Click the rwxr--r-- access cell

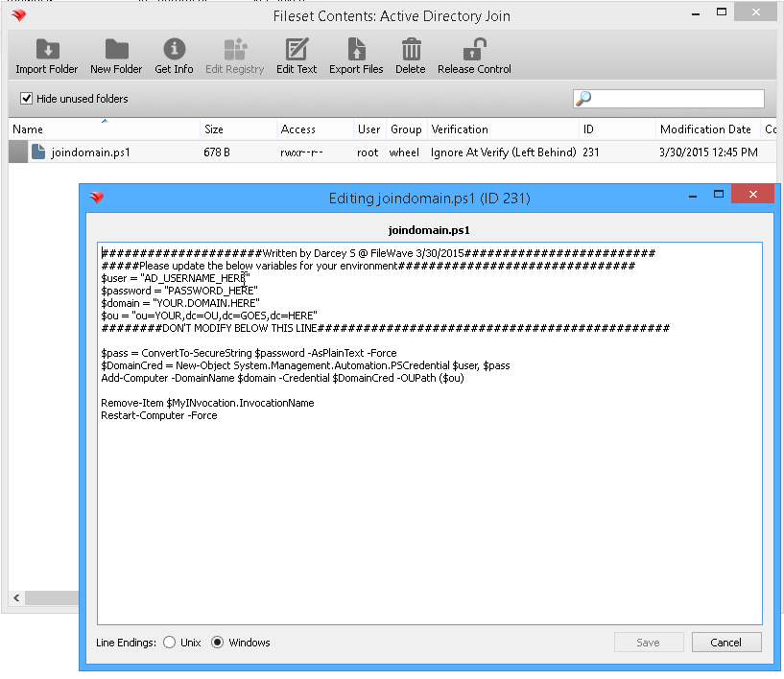tap(301, 152)
